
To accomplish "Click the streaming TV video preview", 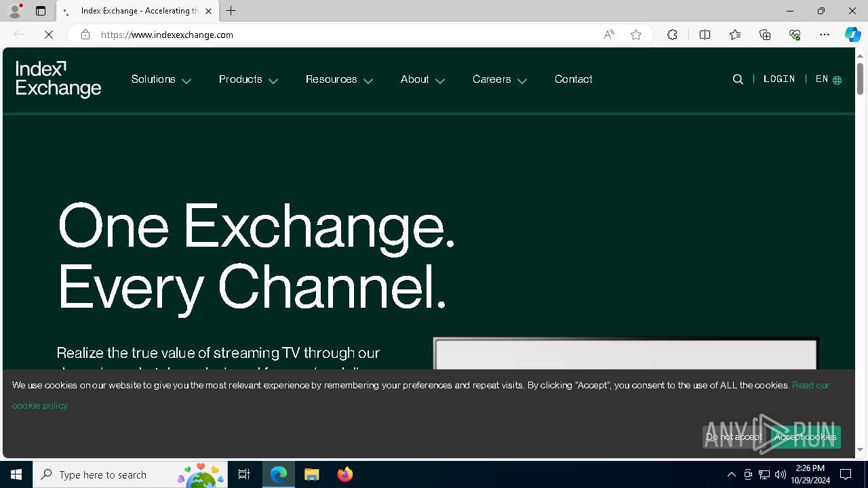I will click(625, 353).
